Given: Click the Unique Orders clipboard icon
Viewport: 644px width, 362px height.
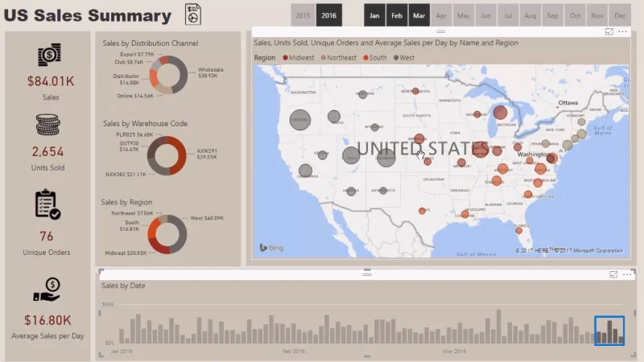Looking at the screenshot, I should (47, 204).
